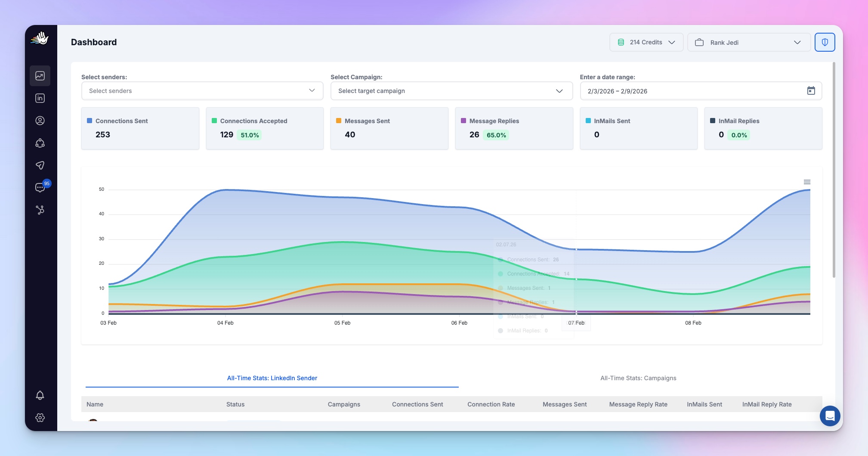Click the dark InMail Replies color swatch
Viewport: 868px width, 456px height.
713,121
